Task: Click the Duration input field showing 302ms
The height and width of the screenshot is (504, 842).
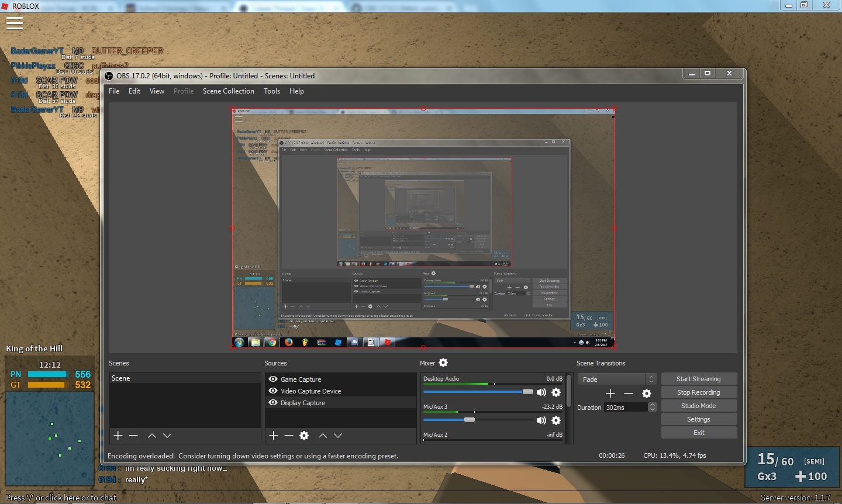Action: tap(626, 408)
